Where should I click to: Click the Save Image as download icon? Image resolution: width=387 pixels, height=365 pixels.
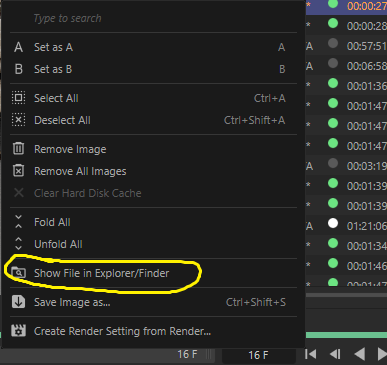pos(18,302)
